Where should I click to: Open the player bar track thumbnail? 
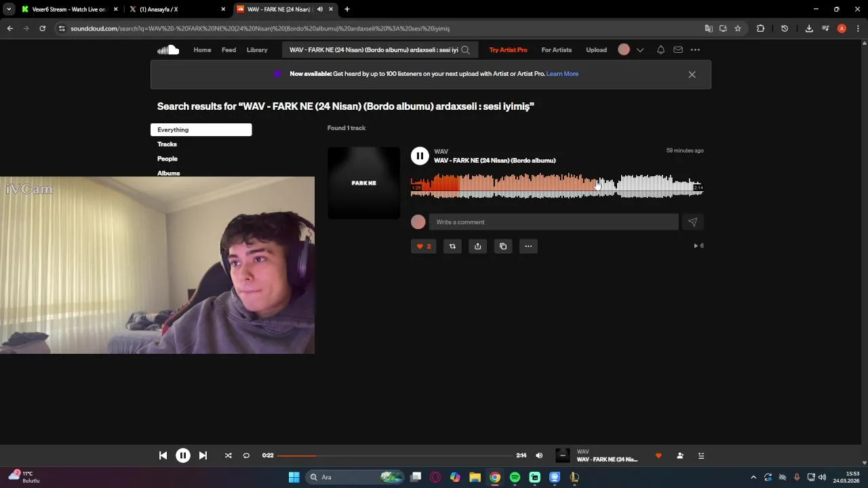pos(562,455)
